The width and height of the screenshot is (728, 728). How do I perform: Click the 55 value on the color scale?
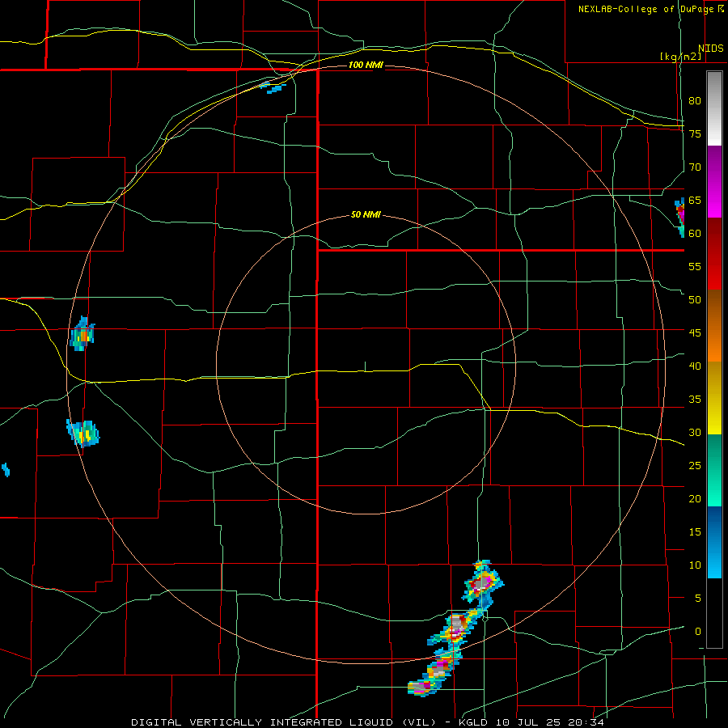click(695, 266)
